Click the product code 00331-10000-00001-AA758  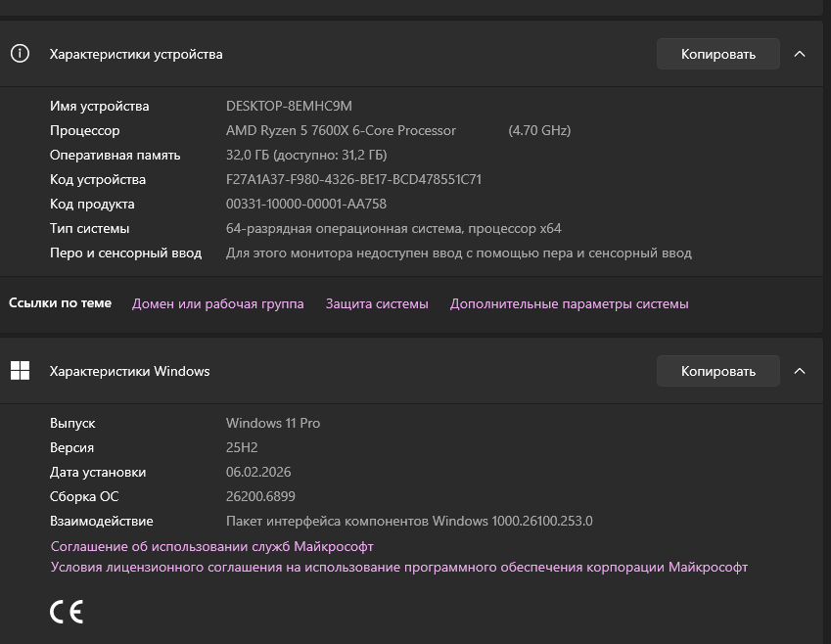[x=305, y=204]
